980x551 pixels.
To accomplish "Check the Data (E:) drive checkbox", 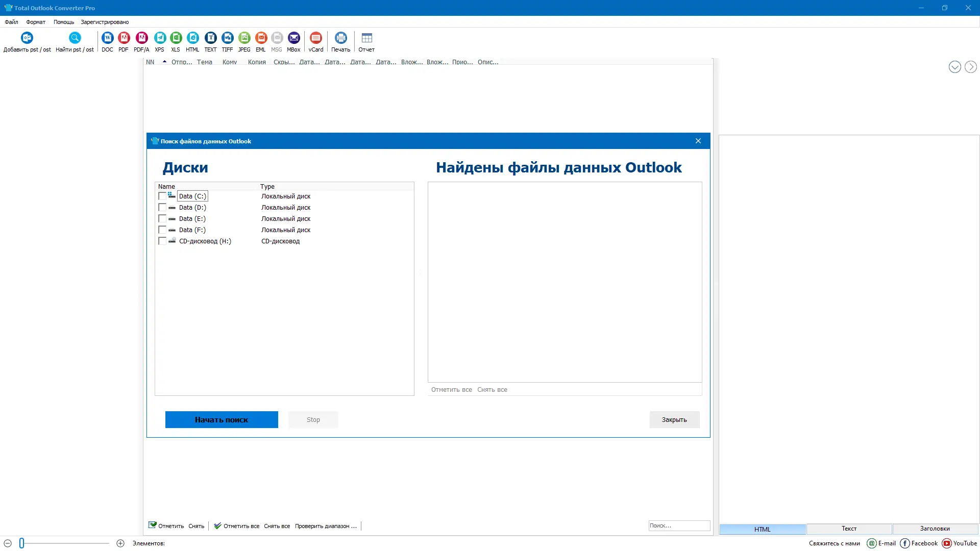I will (162, 219).
